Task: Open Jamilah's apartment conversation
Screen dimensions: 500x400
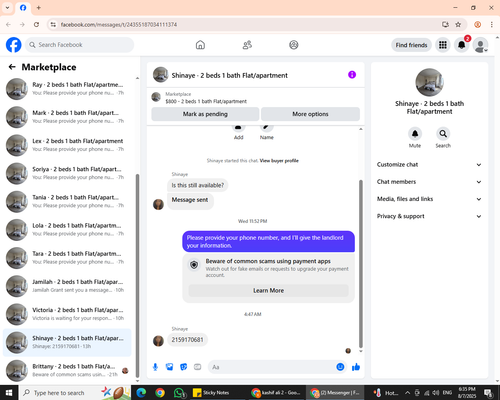Action: 67,286
